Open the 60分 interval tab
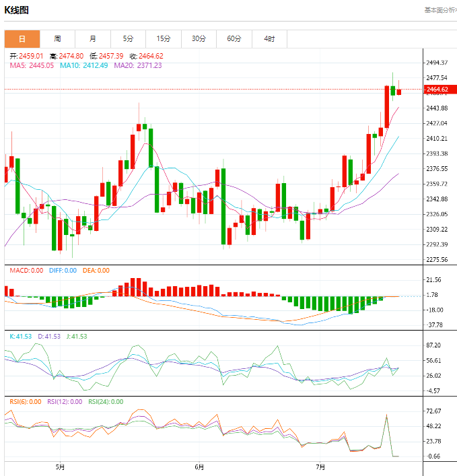Screen dimensions: 457x476 [234, 39]
